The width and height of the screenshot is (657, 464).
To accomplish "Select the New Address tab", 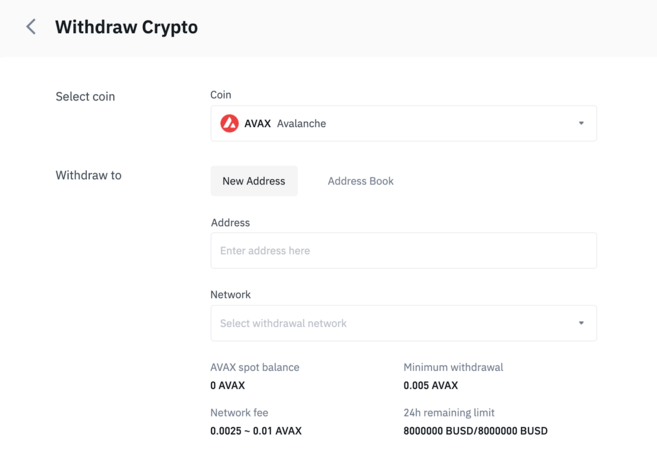I will (254, 181).
